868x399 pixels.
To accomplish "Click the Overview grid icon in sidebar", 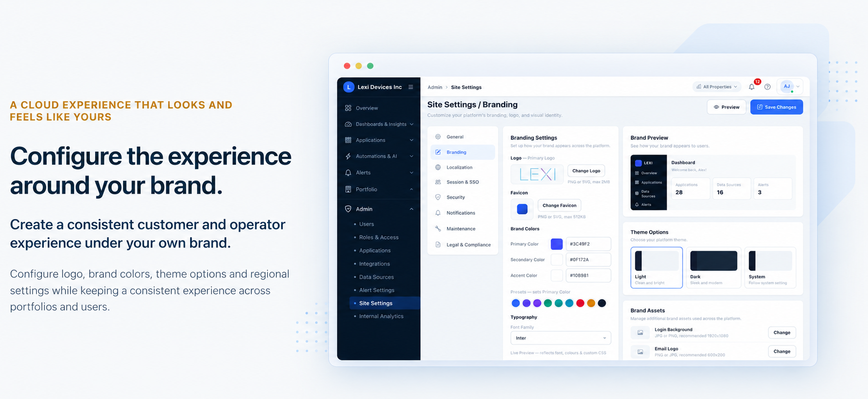I will pos(348,108).
